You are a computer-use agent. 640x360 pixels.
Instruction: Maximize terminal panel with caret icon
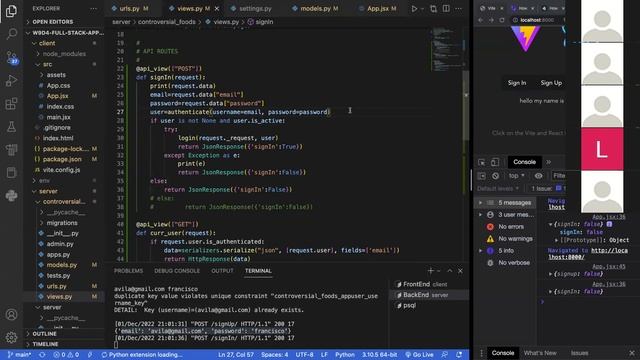450,271
